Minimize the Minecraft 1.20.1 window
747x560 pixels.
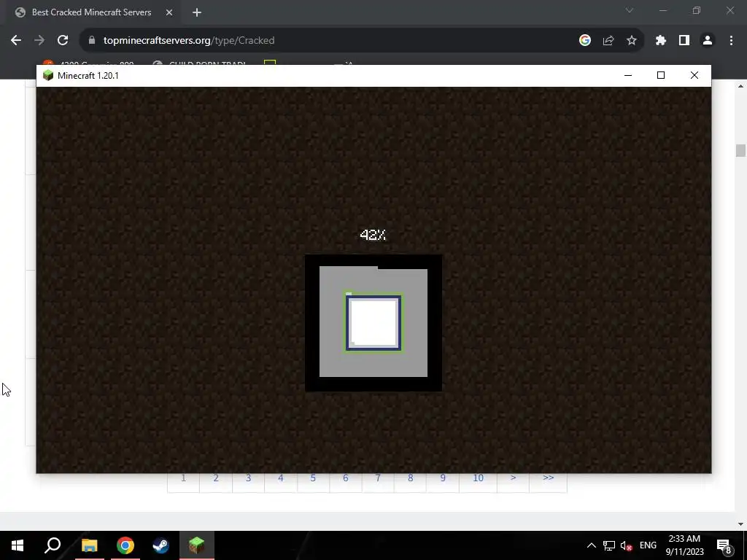point(628,75)
